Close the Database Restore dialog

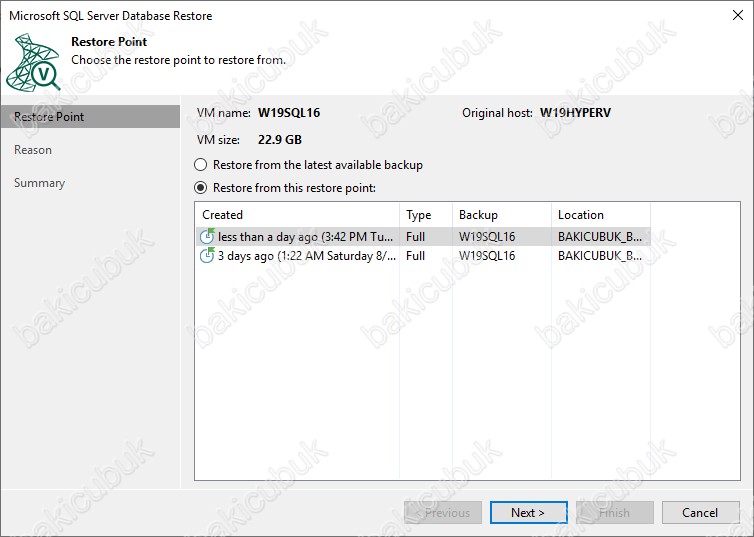(x=738, y=15)
